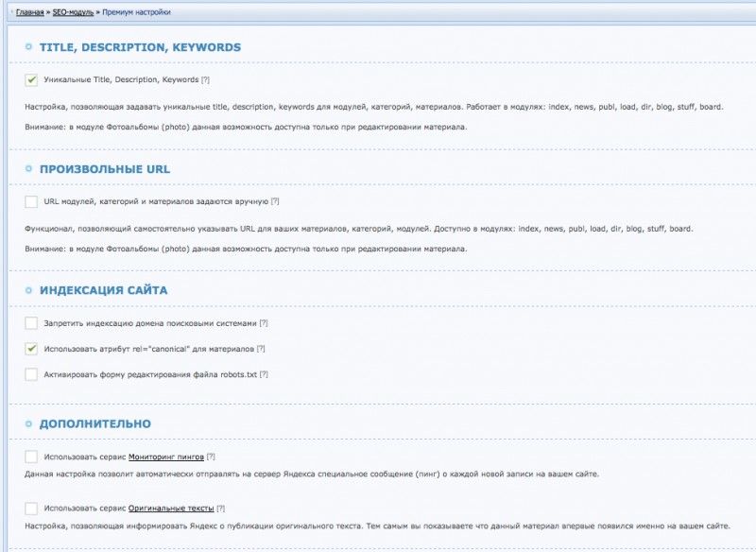Click help [?] next to Запретить индексацию домена
Viewport: 756px width, 552px height.
coord(264,323)
